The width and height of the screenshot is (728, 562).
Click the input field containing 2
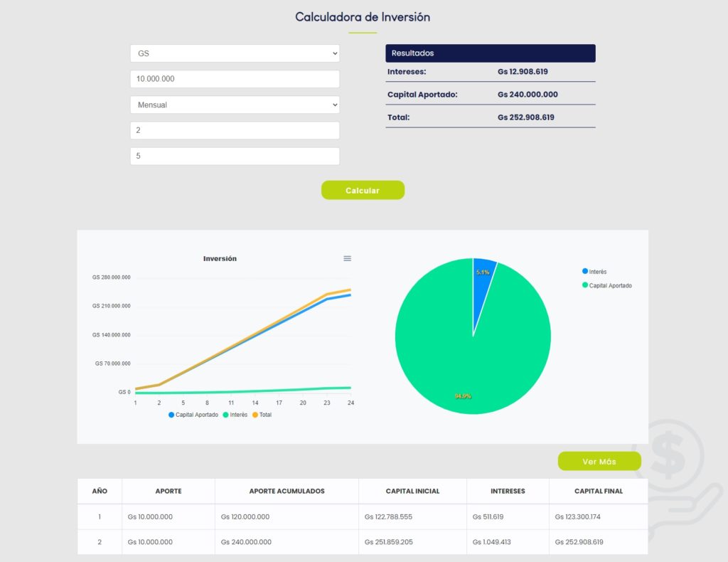point(235,130)
